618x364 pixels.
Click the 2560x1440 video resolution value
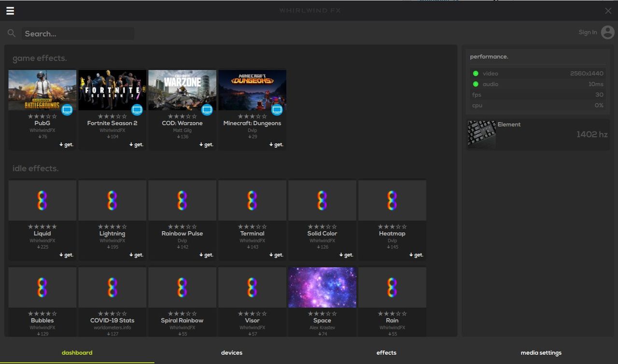pos(587,73)
